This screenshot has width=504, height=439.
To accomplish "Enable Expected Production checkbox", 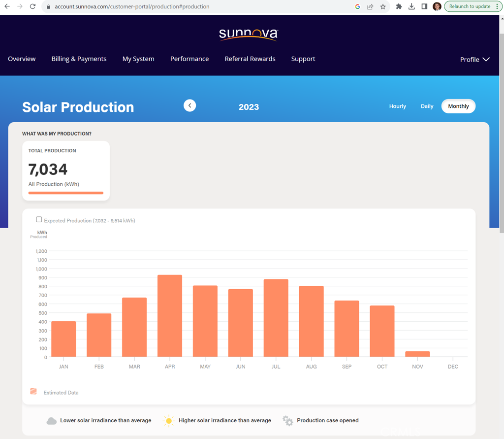I will [x=39, y=220].
